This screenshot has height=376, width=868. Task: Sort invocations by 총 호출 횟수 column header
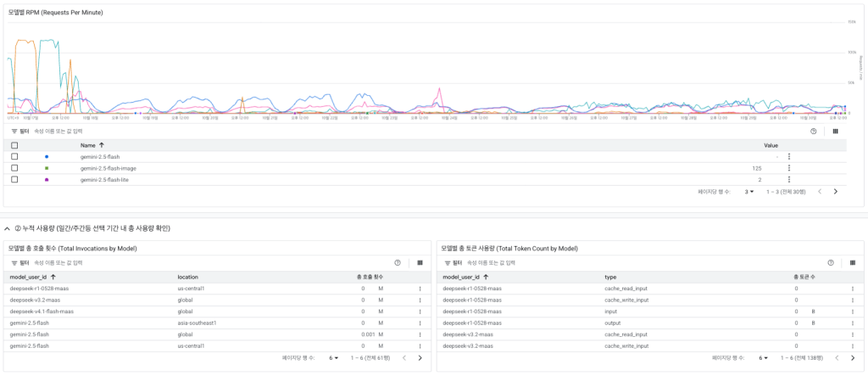[x=370, y=277]
